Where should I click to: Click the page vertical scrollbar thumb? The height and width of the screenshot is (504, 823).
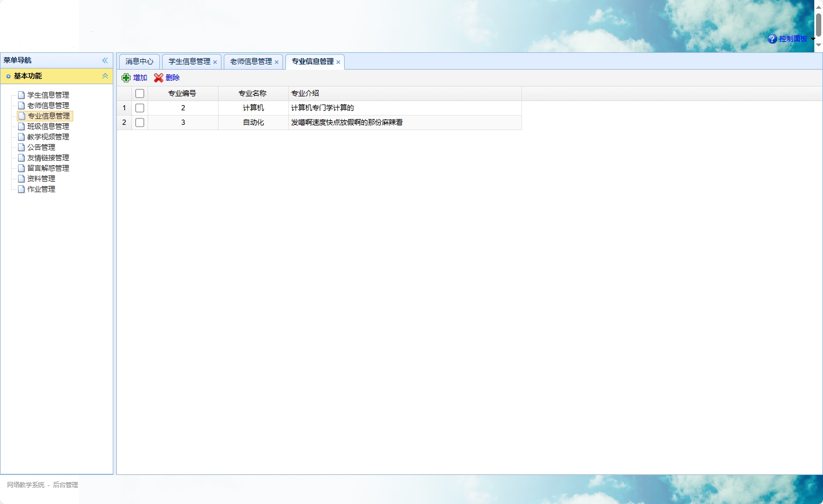(818, 24)
